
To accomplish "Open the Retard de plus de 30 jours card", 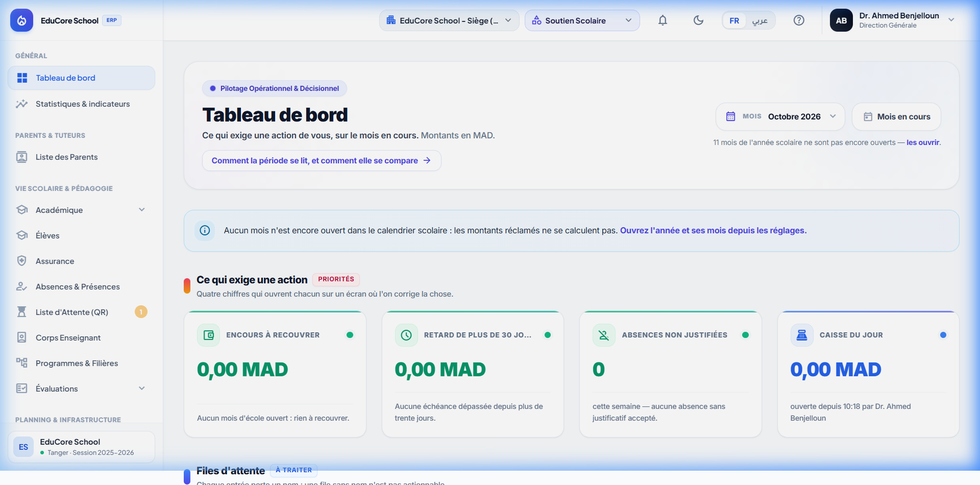I will pyautogui.click(x=473, y=374).
